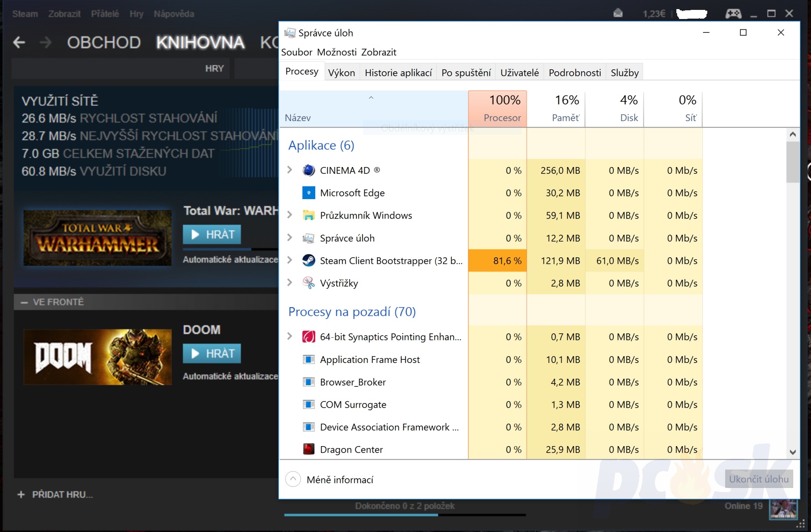Click the COM Surrogate process icon

(x=308, y=405)
